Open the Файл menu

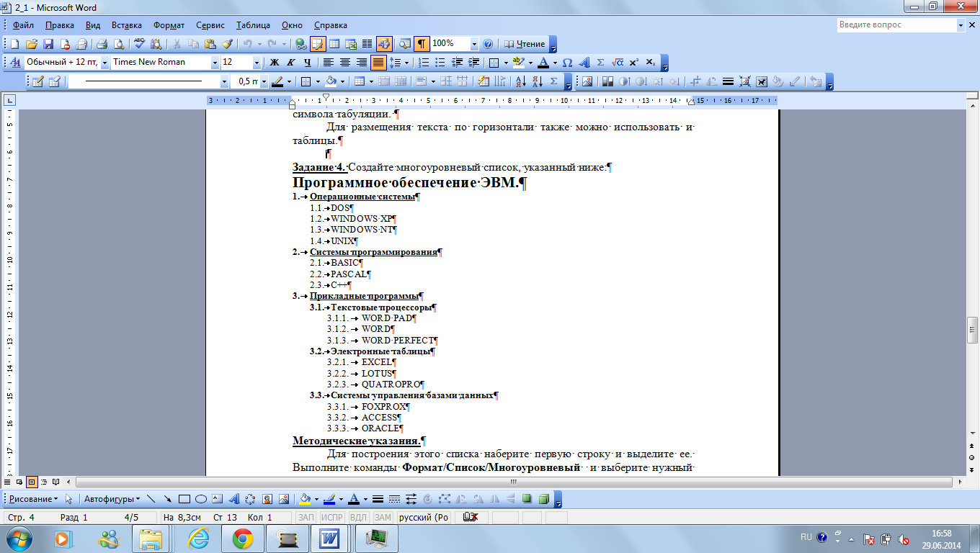tap(22, 25)
